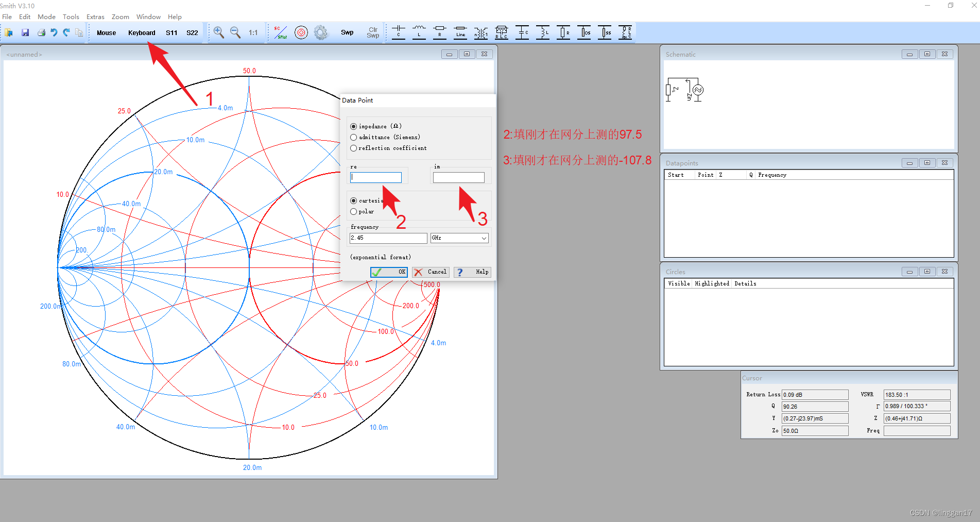Click the Redo arrow icon
Viewport: 980px width, 522px height.
point(66,32)
